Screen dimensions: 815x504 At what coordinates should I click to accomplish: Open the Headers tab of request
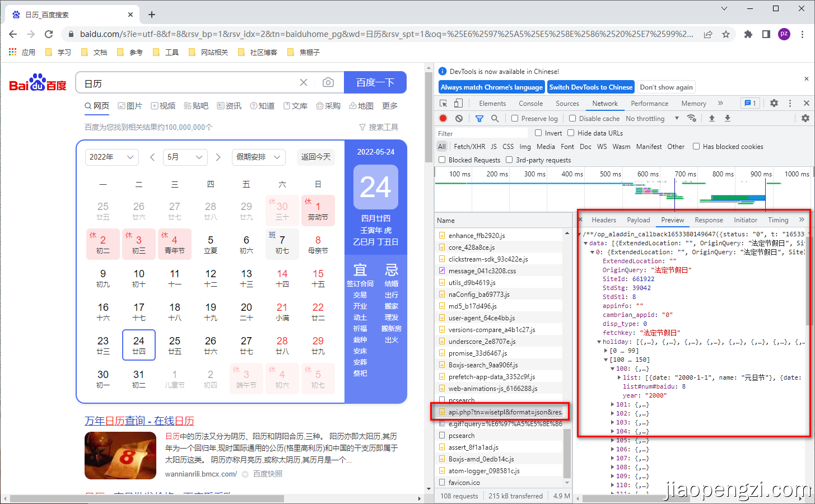(x=604, y=220)
